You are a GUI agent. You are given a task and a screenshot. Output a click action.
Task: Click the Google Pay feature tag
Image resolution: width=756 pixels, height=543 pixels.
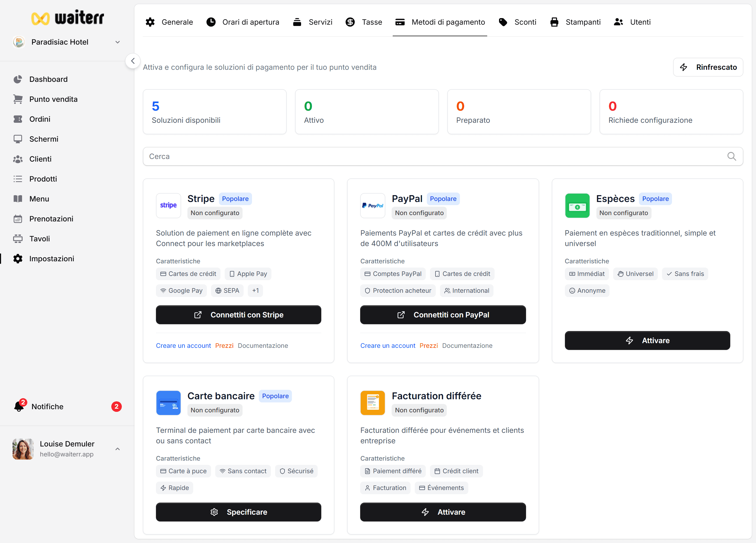point(181,290)
